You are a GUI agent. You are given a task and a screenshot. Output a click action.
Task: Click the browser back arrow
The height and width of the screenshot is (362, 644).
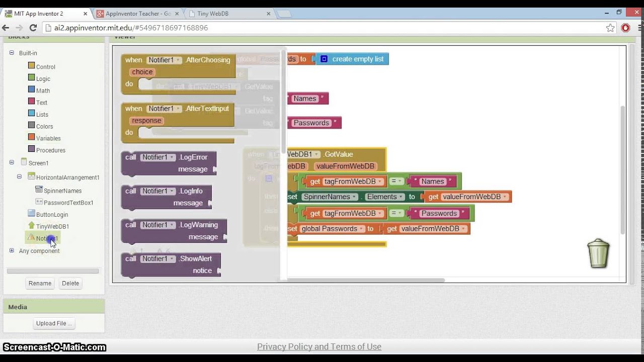(7, 28)
